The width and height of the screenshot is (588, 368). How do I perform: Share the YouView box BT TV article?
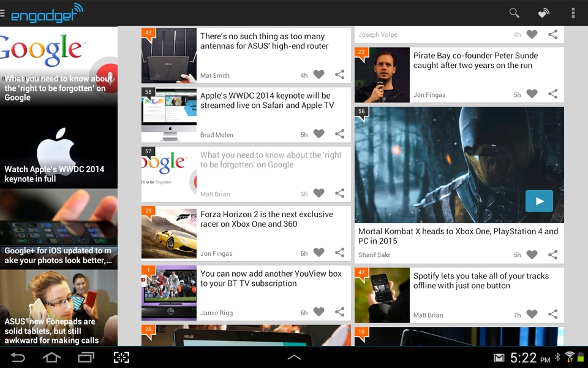[x=340, y=312]
